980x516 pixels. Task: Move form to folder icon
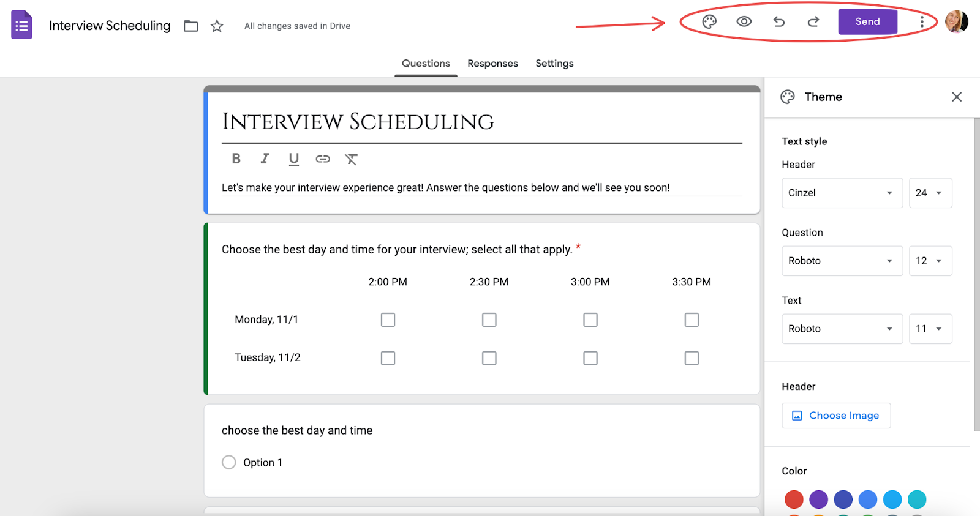coord(191,26)
